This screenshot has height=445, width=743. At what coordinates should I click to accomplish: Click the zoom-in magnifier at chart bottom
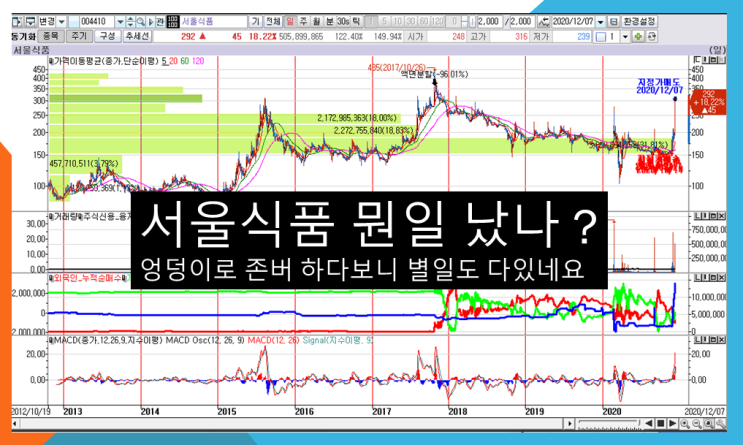pos(685,423)
